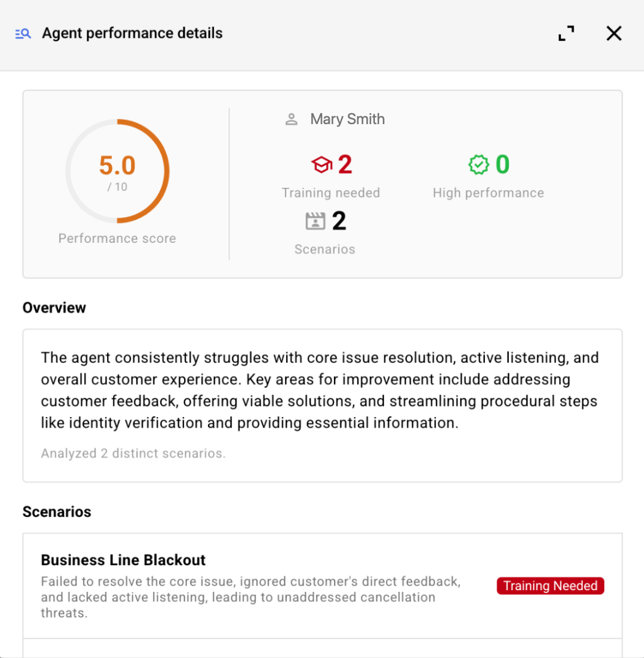Select the High performance count of 0
The height and width of the screenshot is (658, 644).
(x=503, y=163)
